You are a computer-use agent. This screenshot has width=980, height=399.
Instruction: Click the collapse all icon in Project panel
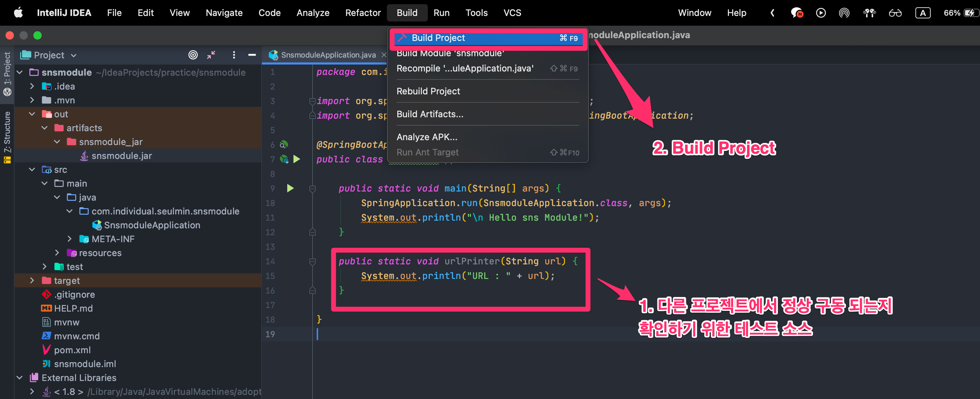pyautogui.click(x=211, y=55)
